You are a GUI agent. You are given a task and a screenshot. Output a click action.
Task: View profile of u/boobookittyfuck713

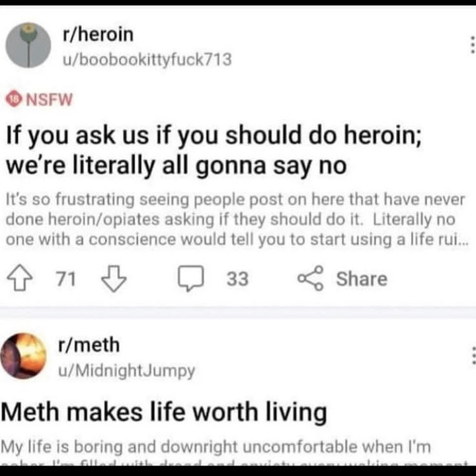tap(147, 59)
